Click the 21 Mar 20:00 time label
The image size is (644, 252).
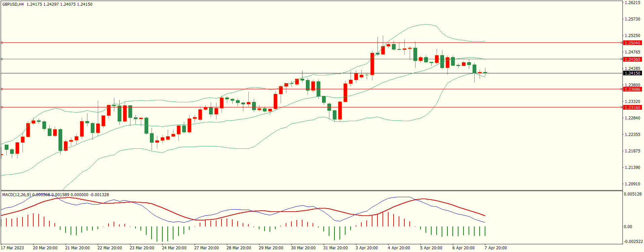(x=77, y=248)
